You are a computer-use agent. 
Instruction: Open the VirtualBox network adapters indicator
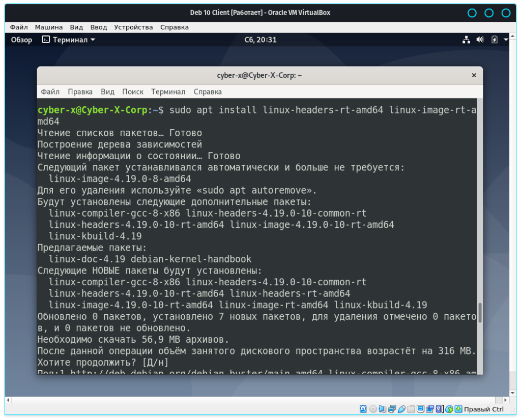pyautogui.click(x=392, y=409)
